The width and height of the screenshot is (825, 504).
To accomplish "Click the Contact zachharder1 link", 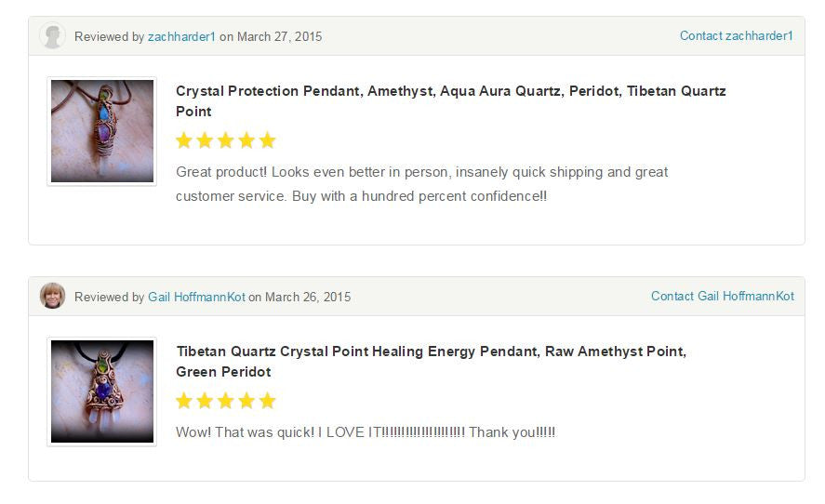I will 736,35.
